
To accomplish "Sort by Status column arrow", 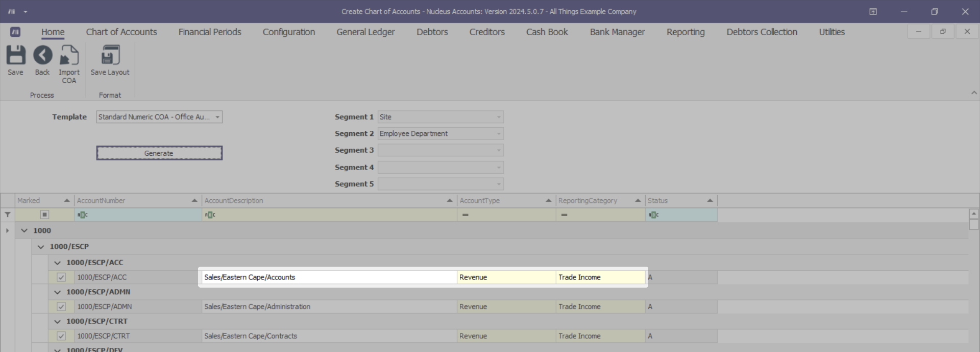I will (x=710, y=200).
